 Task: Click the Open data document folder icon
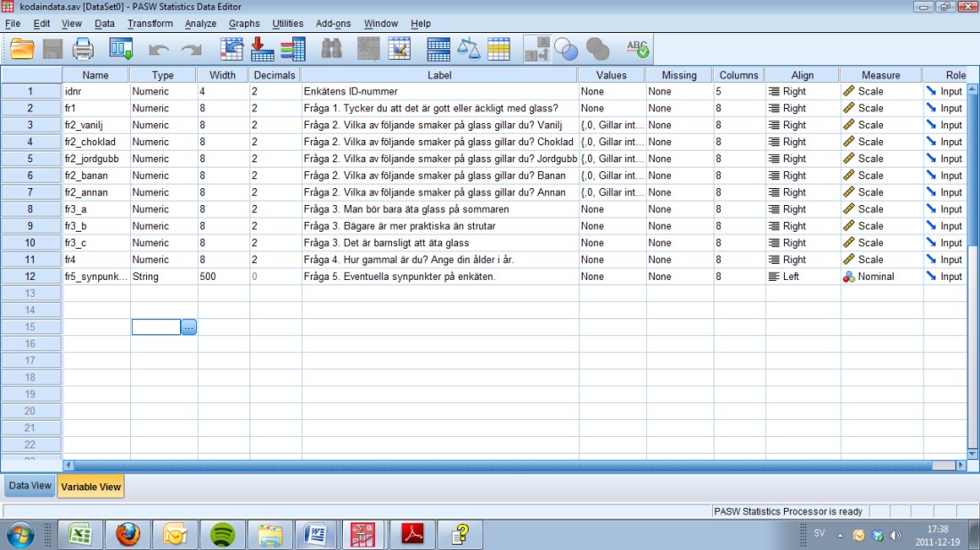(21, 49)
